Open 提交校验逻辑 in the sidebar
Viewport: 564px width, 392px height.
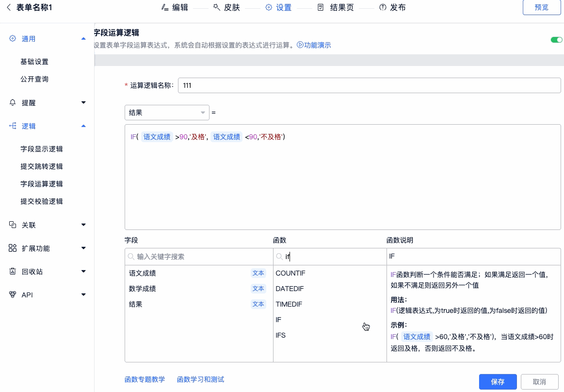[x=42, y=201]
